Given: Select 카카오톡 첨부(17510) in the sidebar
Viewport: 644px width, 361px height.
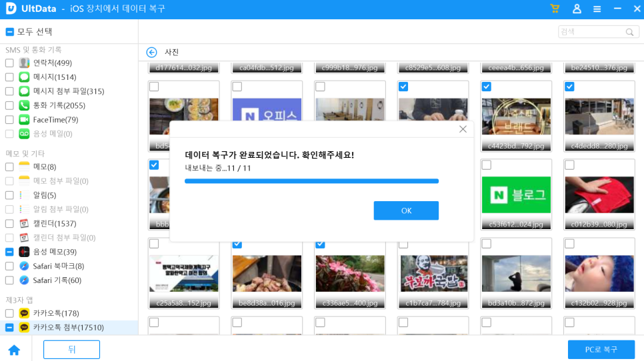Looking at the screenshot, I should click(69, 327).
